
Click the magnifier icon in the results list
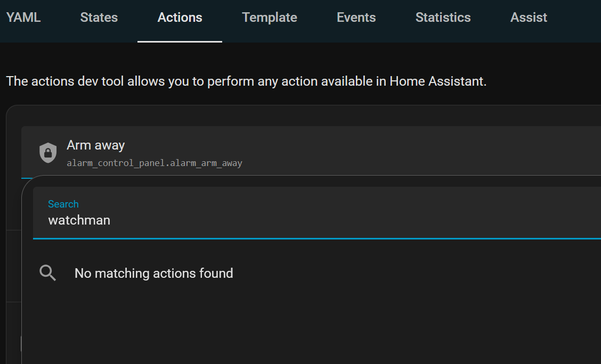(x=48, y=273)
